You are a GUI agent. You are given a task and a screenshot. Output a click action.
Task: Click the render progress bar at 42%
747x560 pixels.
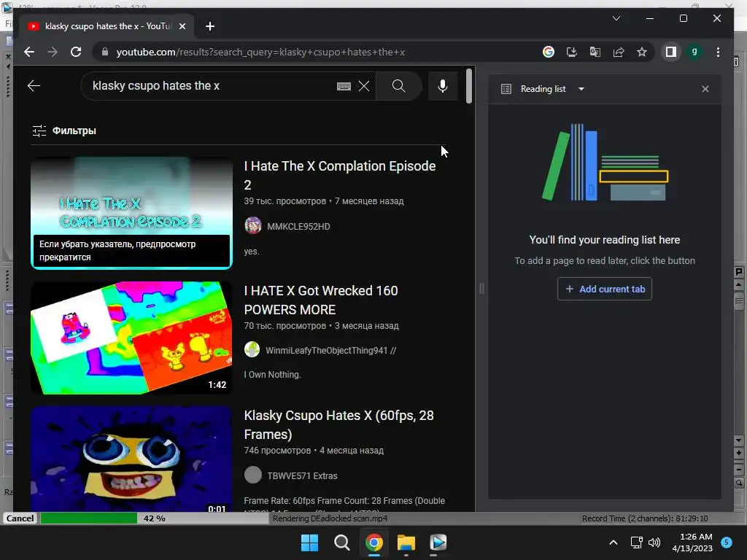tap(155, 518)
